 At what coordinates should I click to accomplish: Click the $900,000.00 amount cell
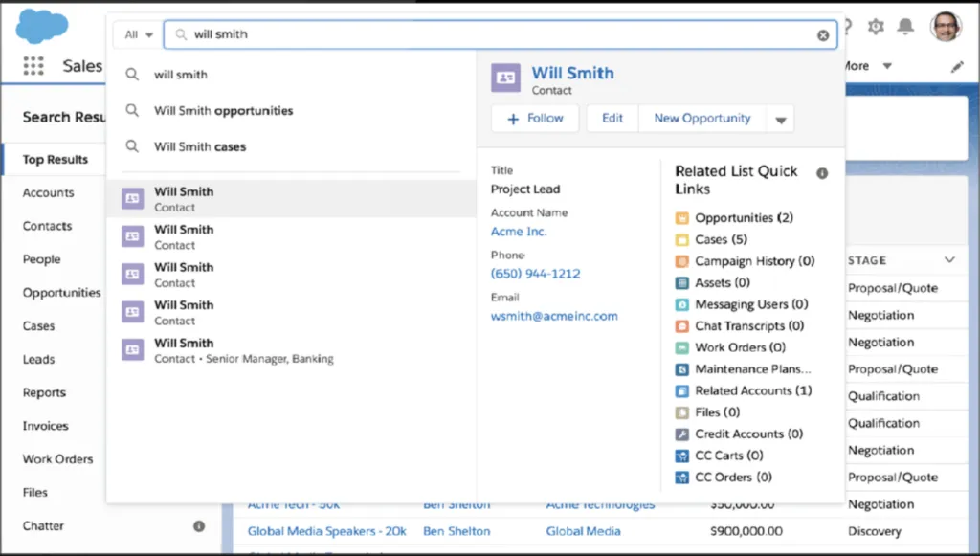pos(746,532)
